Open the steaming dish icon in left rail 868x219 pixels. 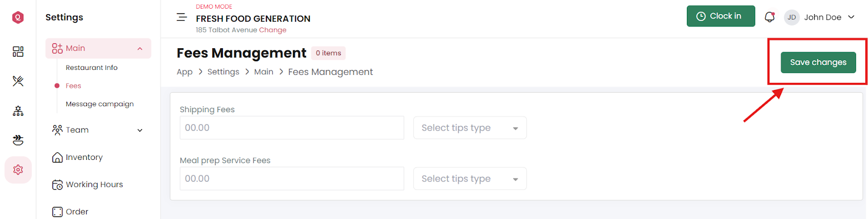point(18,140)
